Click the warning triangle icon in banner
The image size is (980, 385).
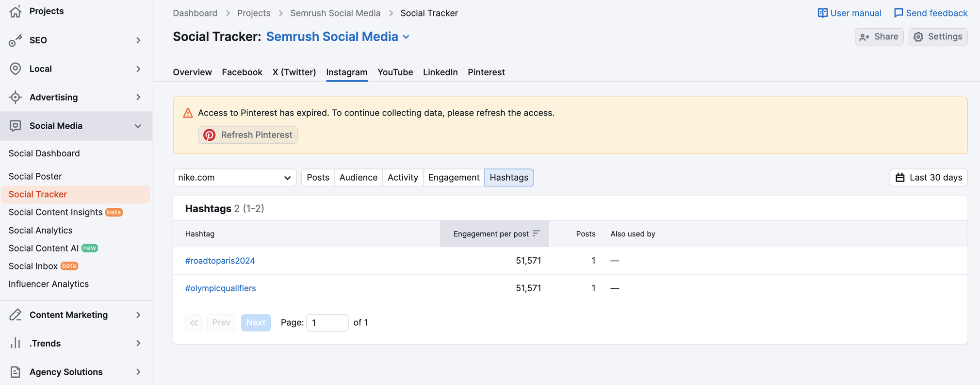click(188, 113)
